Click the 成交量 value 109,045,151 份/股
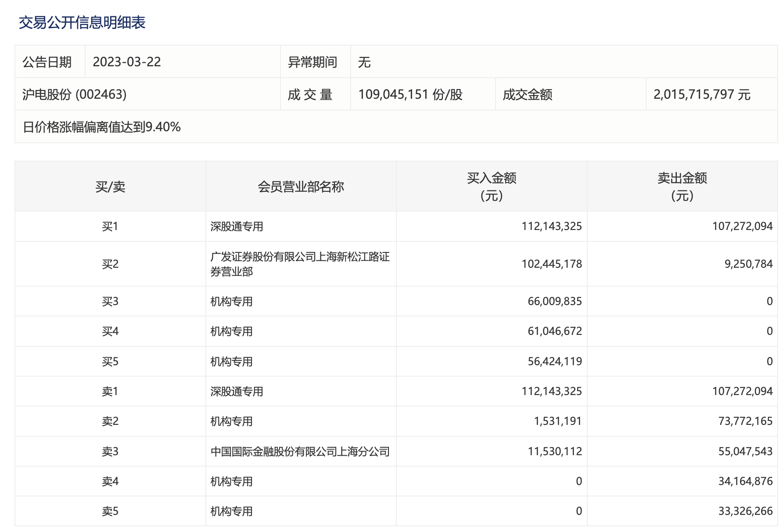The height and width of the screenshot is (532, 783). [x=410, y=94]
